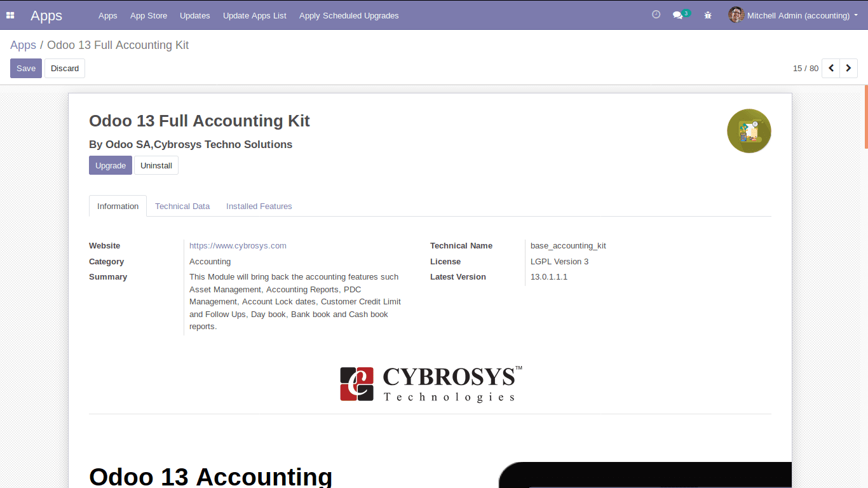Click the 13.0.1.1.1 latest version value
Image resolution: width=868 pixels, height=488 pixels.
click(x=549, y=277)
